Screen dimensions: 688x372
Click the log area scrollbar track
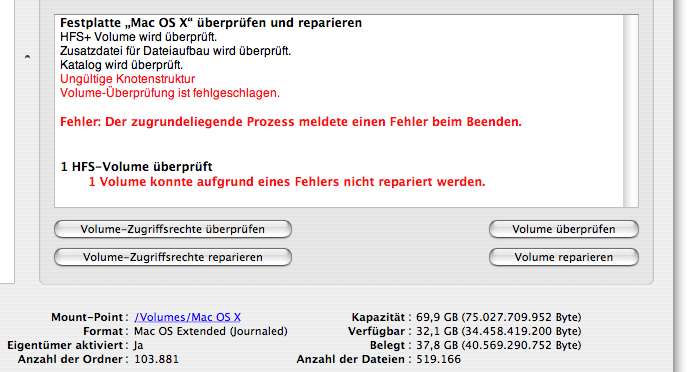tap(631, 111)
